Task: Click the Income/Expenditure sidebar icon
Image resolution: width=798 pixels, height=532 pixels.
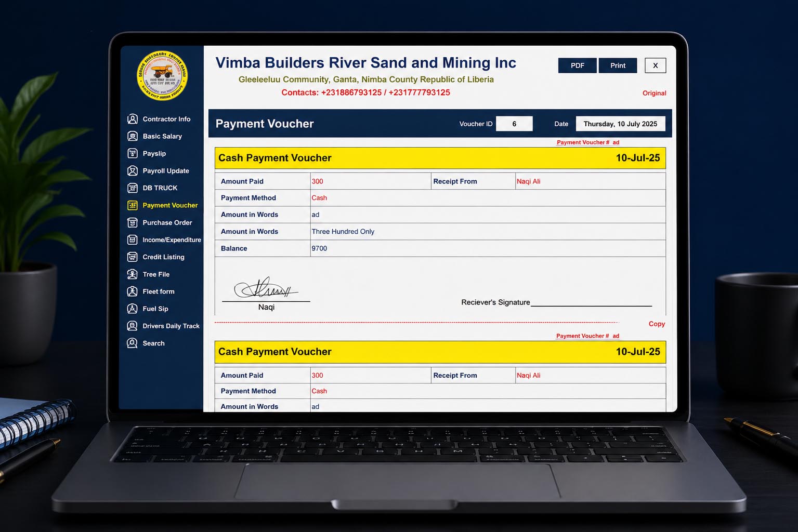Action: tap(133, 240)
